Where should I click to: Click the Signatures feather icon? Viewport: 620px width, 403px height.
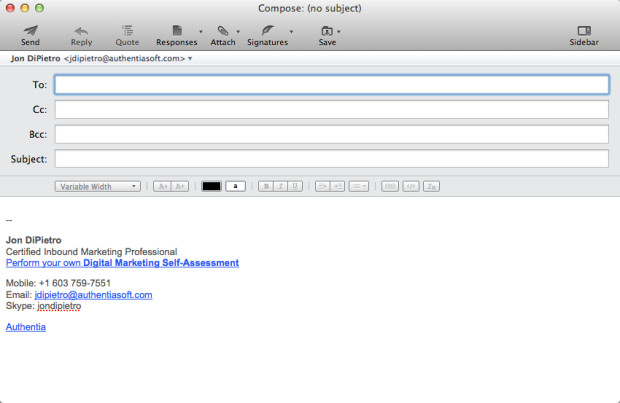click(268, 30)
